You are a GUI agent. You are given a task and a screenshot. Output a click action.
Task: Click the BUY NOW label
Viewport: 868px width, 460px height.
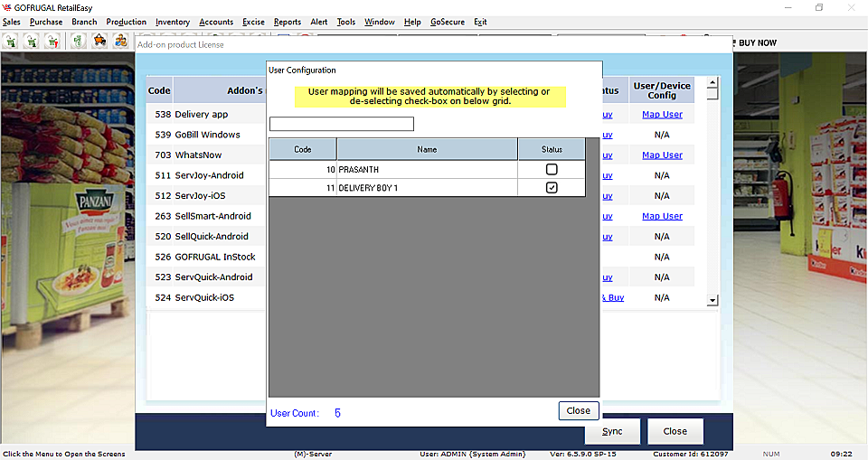click(x=758, y=42)
